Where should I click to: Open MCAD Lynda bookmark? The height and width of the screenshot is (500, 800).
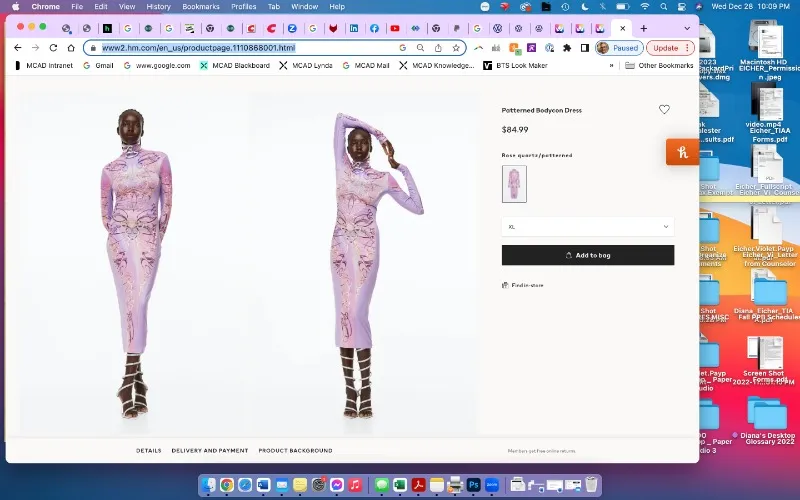306,65
